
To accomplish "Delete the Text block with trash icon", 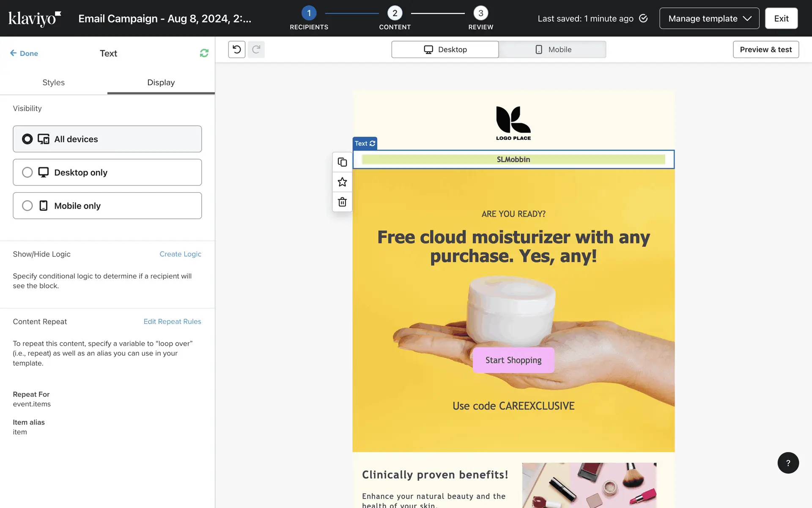I will [342, 202].
